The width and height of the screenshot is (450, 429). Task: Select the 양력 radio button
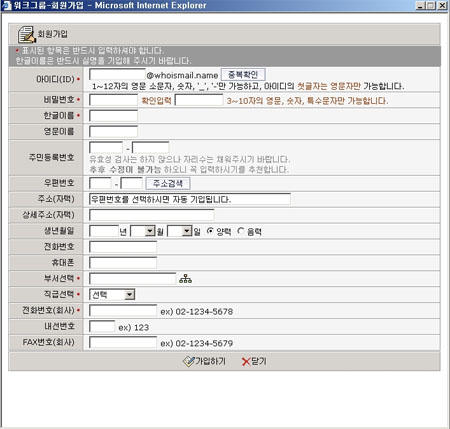pos(210,231)
